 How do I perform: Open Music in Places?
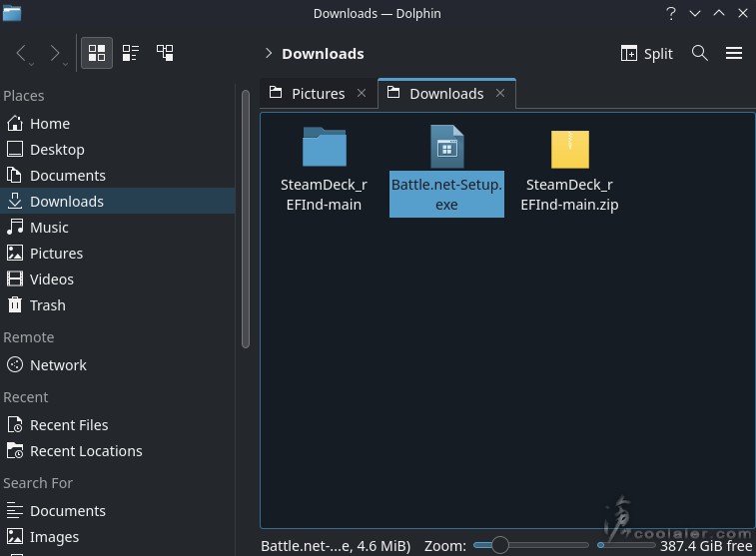pyautogui.click(x=117, y=228)
